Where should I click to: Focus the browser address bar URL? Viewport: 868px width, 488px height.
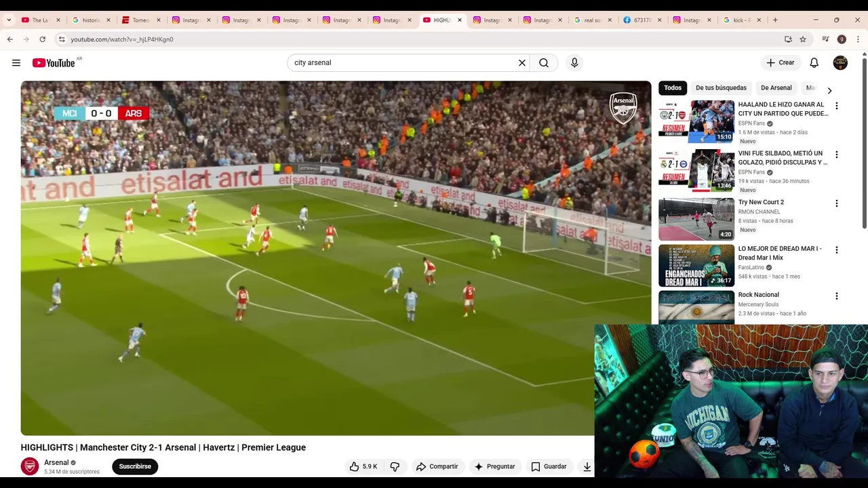tap(122, 39)
